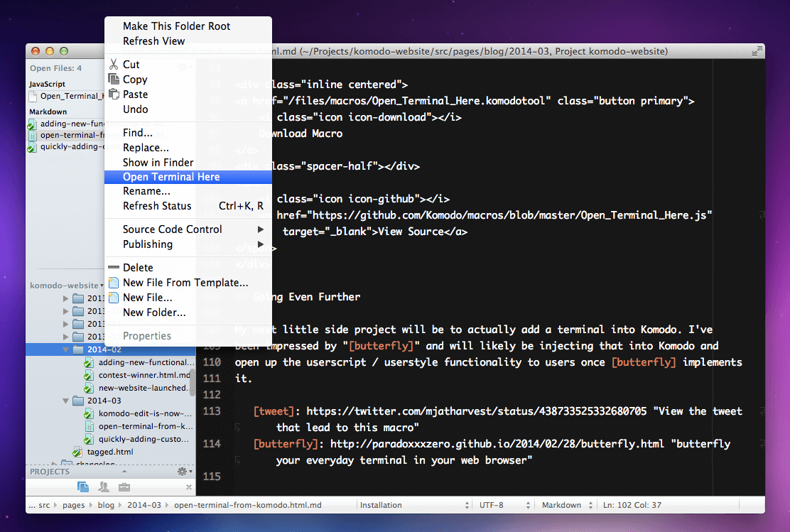Select New File From Template… option
790x532 pixels.
pyautogui.click(x=188, y=283)
